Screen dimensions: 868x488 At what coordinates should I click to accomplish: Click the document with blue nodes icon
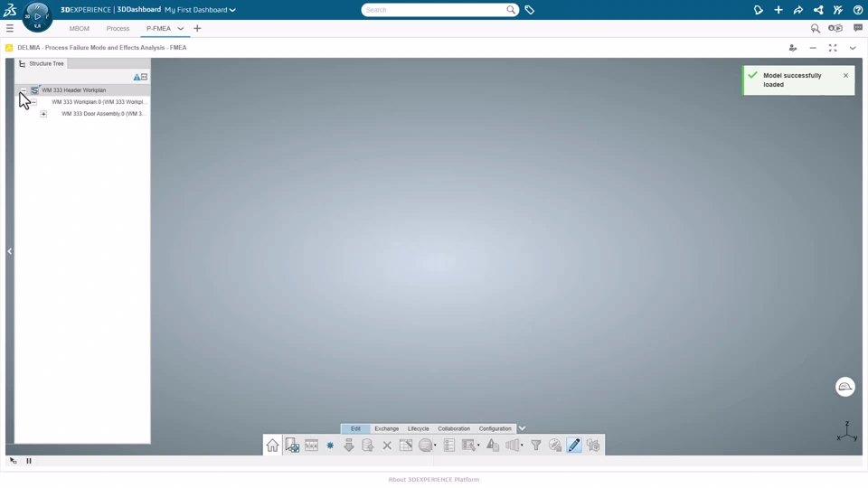pos(292,446)
